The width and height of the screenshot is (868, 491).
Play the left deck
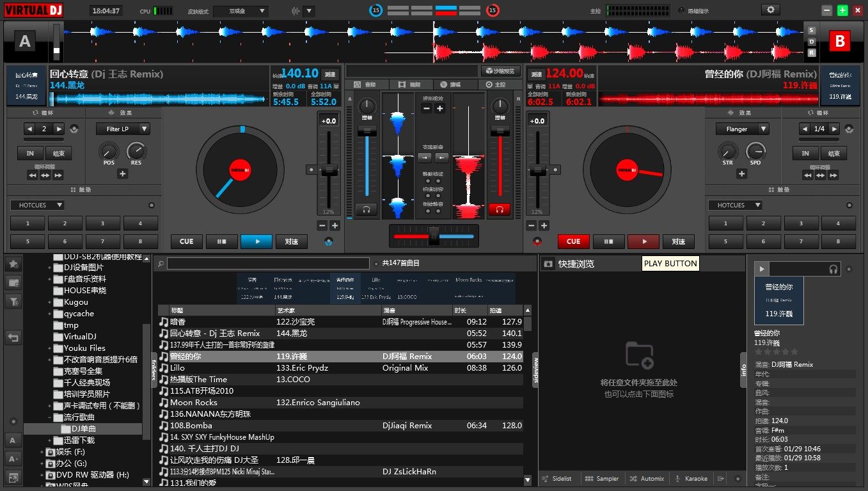pyautogui.click(x=256, y=241)
